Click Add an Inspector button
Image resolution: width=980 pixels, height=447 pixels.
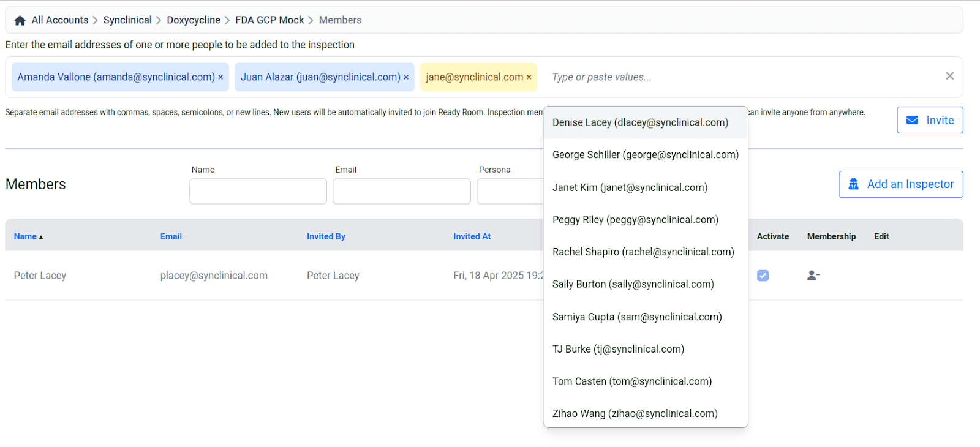[900, 184]
